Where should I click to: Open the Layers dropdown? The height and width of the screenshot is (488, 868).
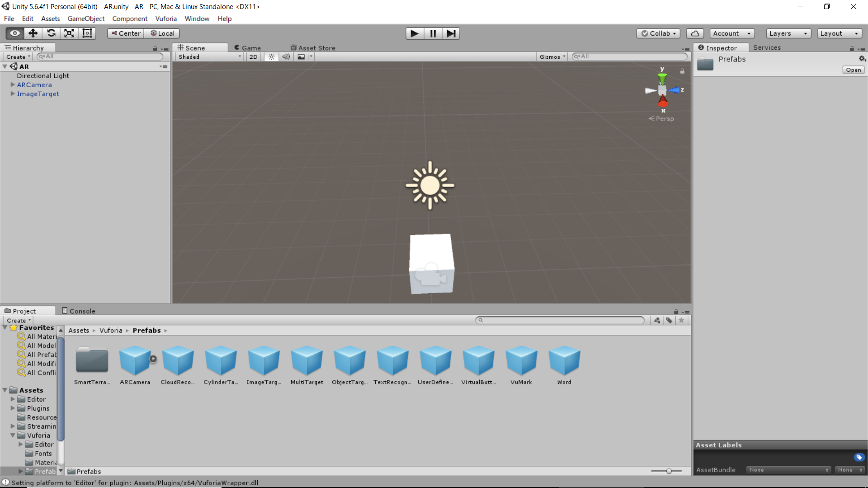788,33
